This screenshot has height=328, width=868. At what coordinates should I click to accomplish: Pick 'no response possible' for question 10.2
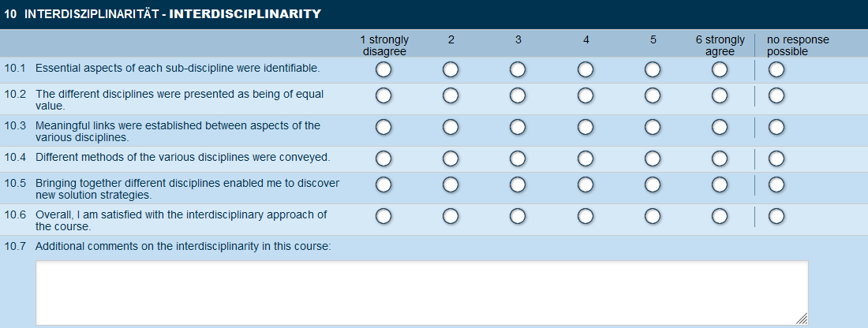776,96
